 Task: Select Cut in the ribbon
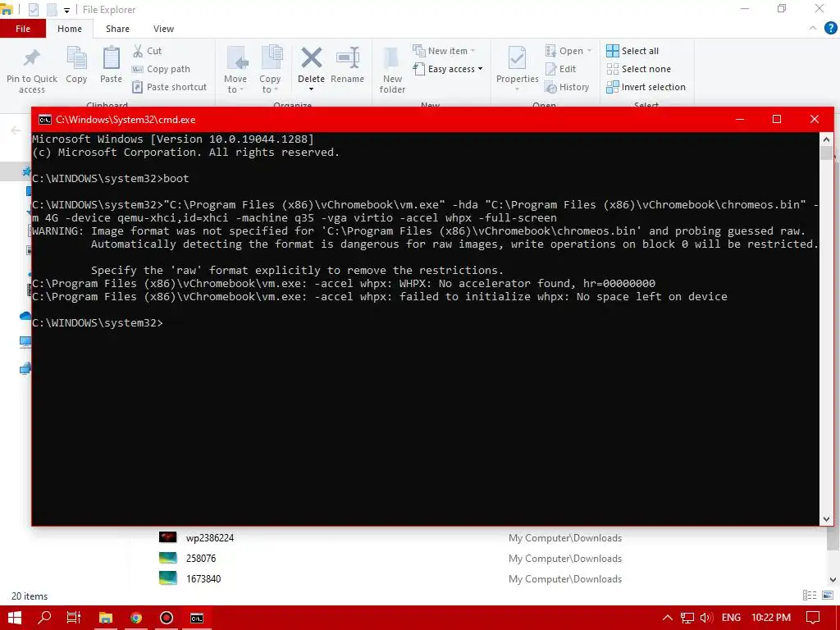[x=148, y=51]
